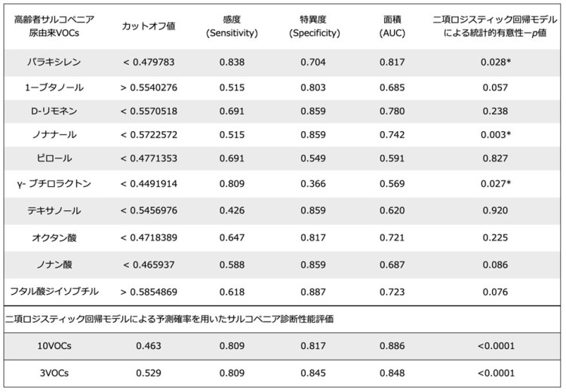Click the パラキシレン row label
The width and height of the screenshot is (566, 392).
point(54,62)
